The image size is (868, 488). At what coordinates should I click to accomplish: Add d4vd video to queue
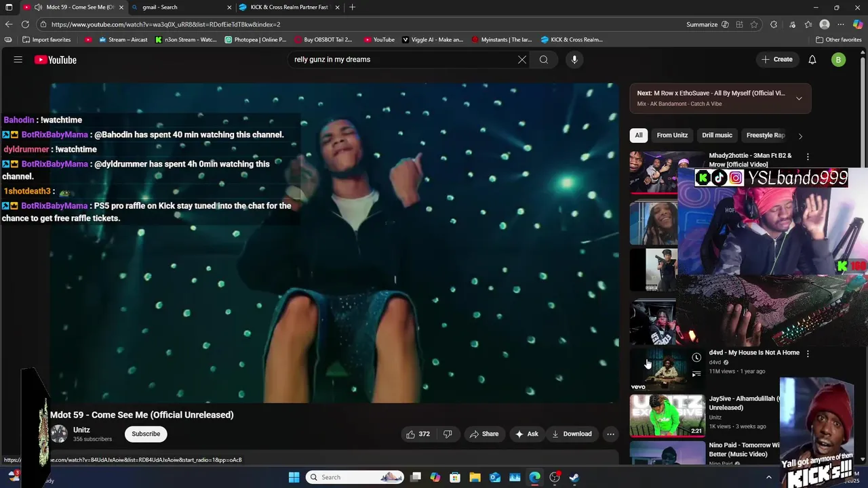tap(696, 373)
